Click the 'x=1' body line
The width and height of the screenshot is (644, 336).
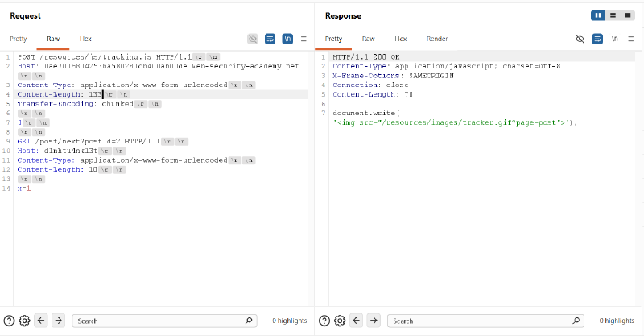[x=24, y=189]
